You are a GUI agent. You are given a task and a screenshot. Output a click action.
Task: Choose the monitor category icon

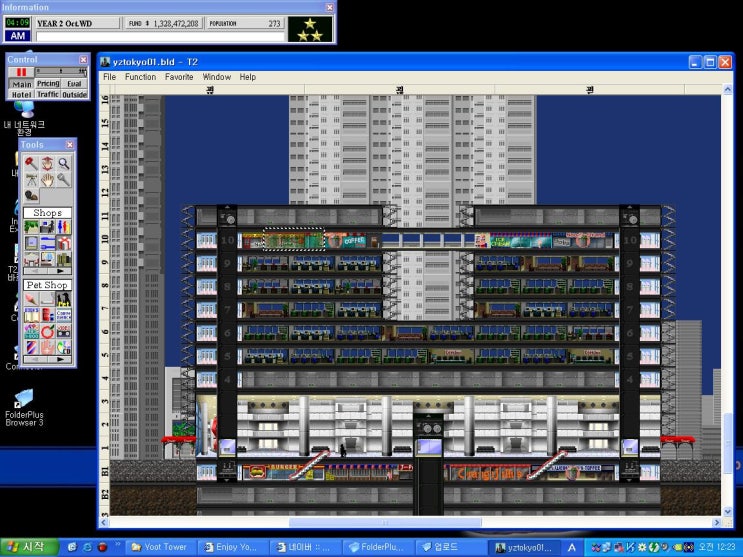coord(47,259)
